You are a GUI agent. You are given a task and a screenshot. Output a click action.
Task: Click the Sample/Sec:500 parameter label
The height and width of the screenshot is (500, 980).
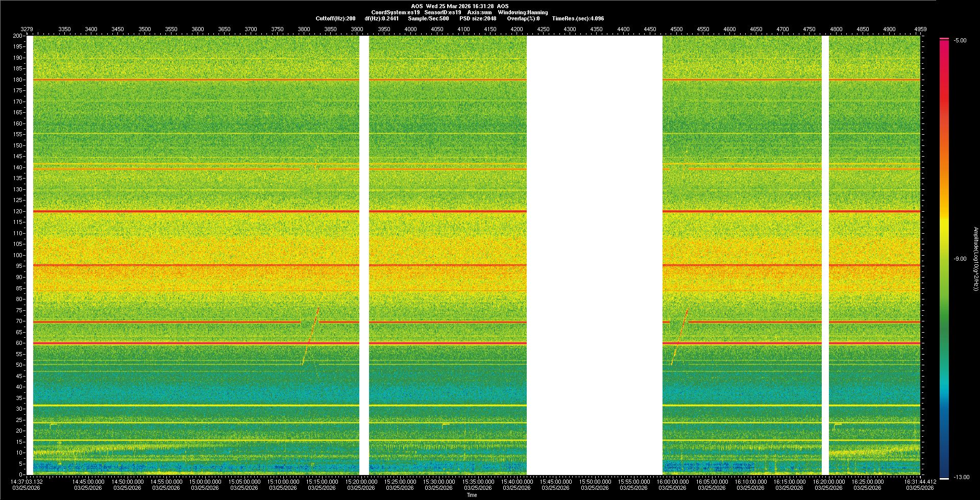(x=428, y=18)
